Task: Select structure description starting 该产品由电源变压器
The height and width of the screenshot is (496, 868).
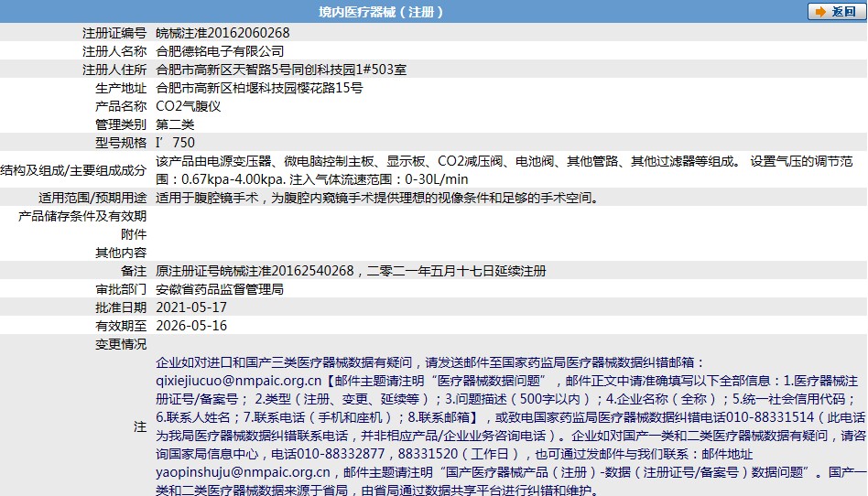Action: (x=504, y=170)
